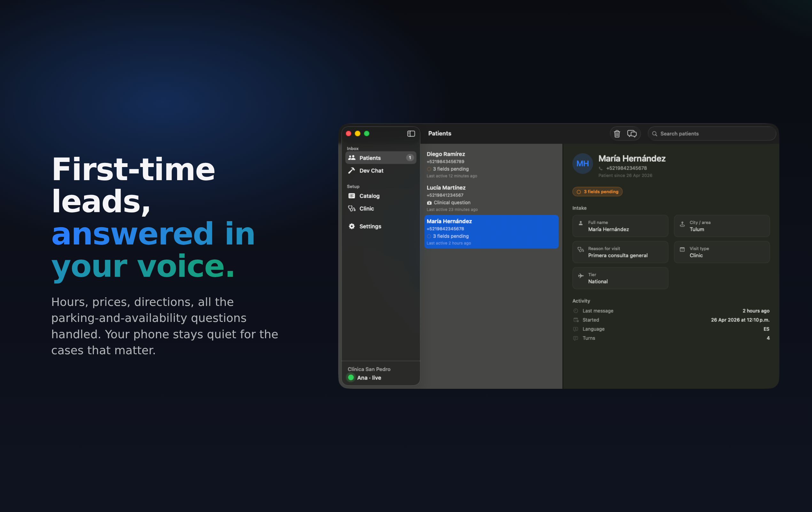
Task: Click the City / area Tulum card
Action: (721, 226)
